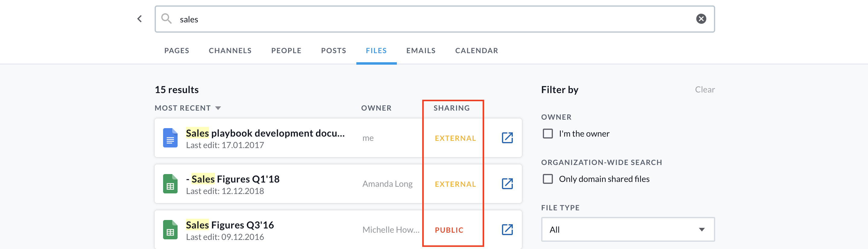Viewport: 868px width, 249px height.
Task: Switch to the Pages tab
Action: pyautogui.click(x=177, y=50)
